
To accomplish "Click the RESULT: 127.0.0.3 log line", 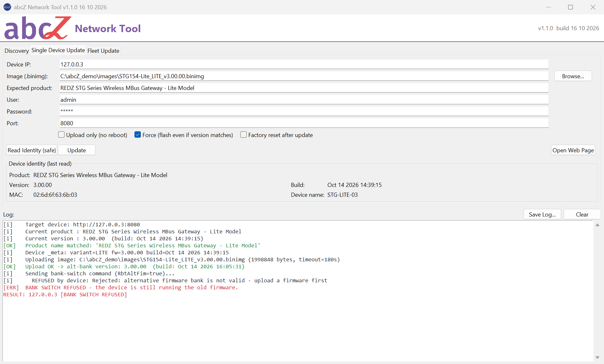I will (x=65, y=294).
